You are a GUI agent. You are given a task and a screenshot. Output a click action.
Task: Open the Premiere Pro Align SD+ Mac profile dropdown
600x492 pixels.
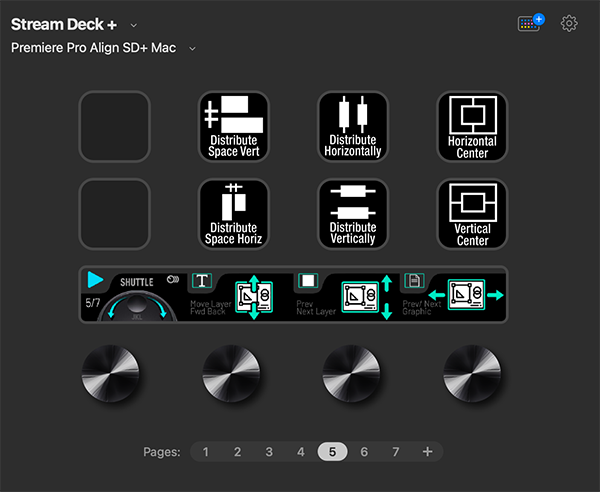tap(192, 49)
